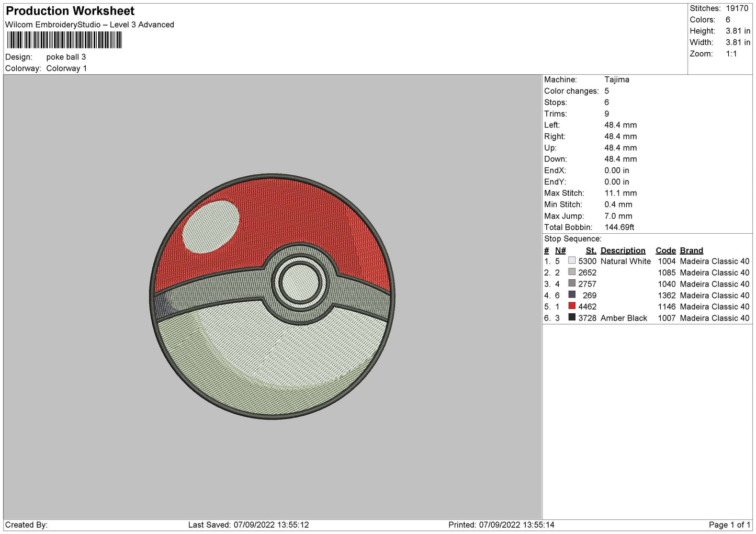Click the Max Jump value 7.0 mm
The width and height of the screenshot is (756, 534).
[618, 216]
